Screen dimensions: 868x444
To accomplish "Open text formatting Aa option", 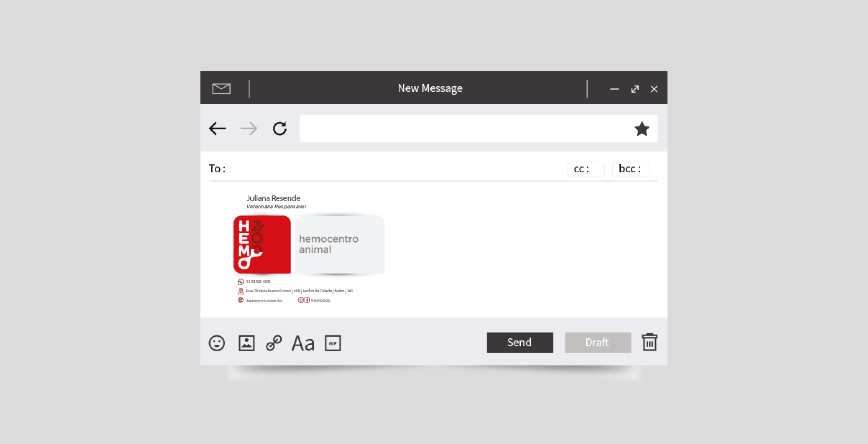I will [x=303, y=343].
